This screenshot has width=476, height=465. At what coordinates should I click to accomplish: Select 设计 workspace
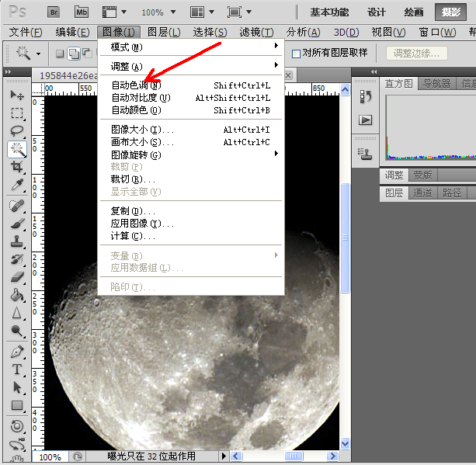click(377, 12)
